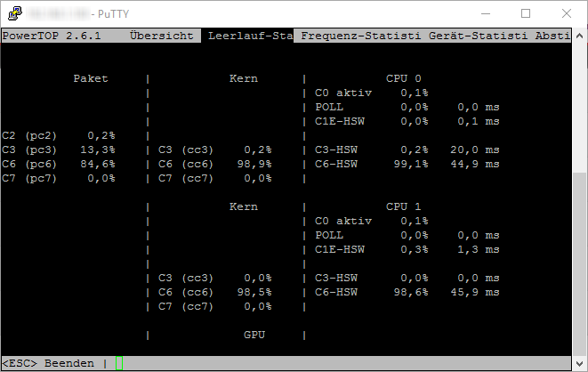Viewport: 588px width, 372px height.
Task: Click the Paket column header
Action: 91,78
